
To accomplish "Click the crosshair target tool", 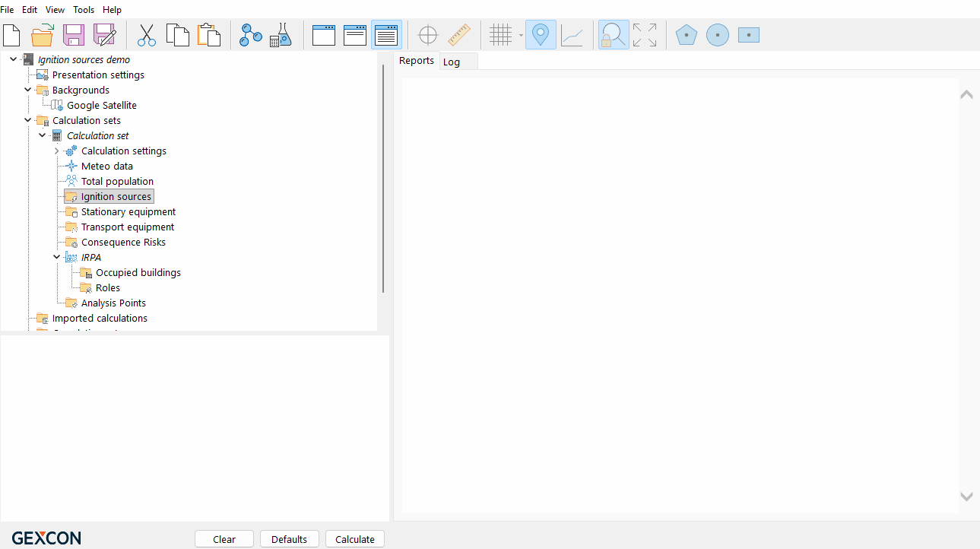I will click(x=428, y=35).
